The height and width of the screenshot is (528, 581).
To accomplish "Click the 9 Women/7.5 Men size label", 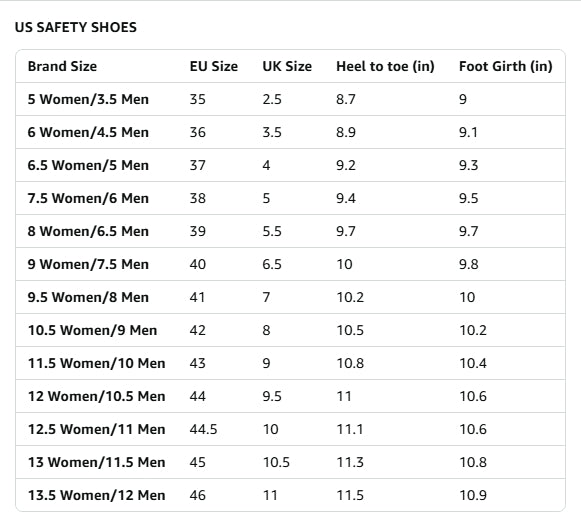I will pyautogui.click(x=88, y=264).
